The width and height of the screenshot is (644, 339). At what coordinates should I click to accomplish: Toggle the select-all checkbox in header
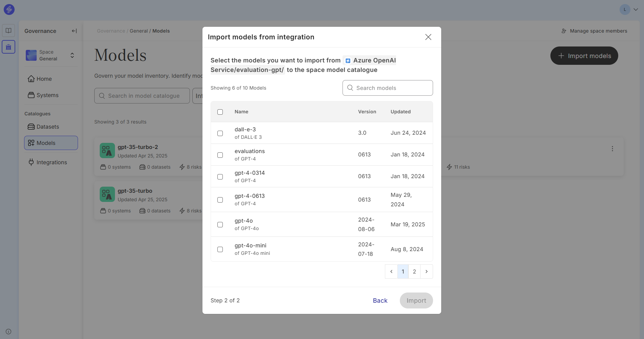point(220,112)
